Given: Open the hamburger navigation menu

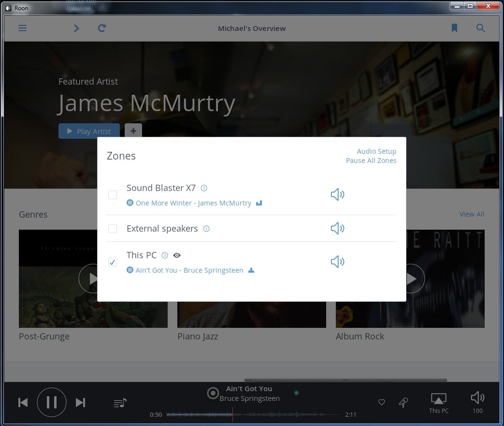Looking at the screenshot, I should [x=23, y=29].
